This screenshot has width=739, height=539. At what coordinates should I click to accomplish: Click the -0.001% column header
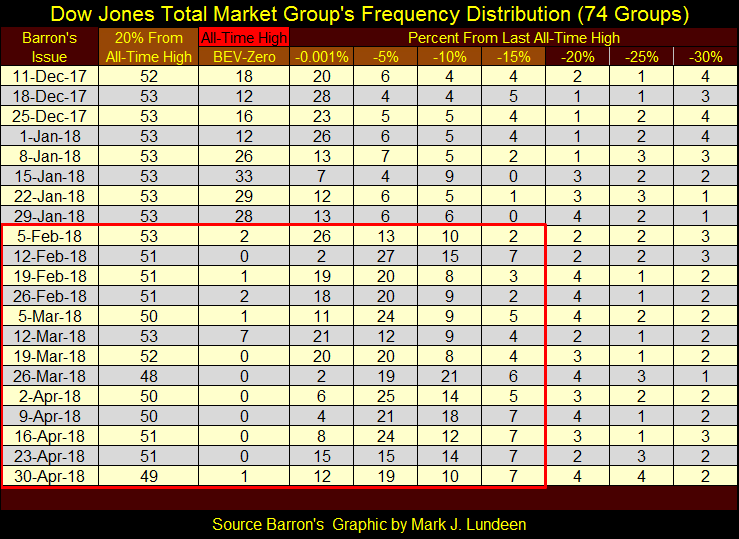[322, 57]
